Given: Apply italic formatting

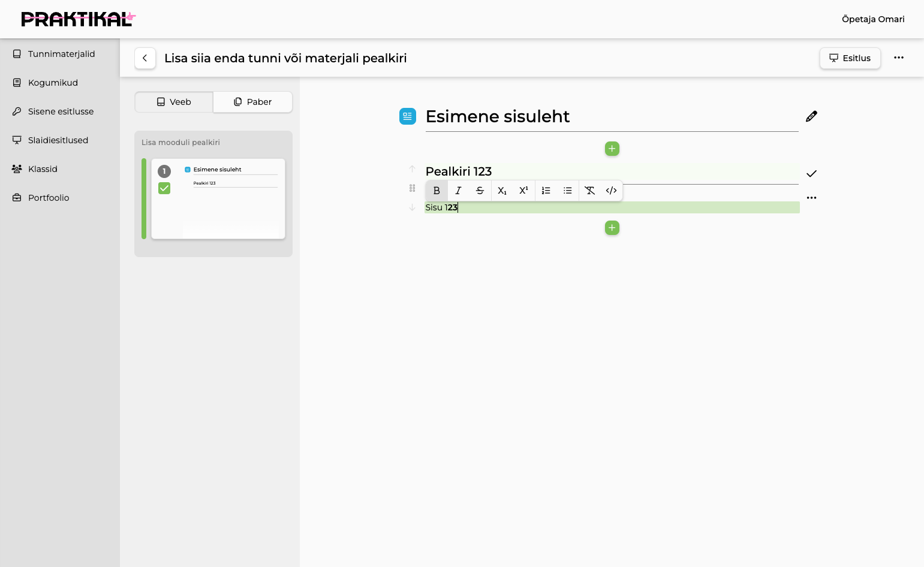Looking at the screenshot, I should [x=458, y=191].
